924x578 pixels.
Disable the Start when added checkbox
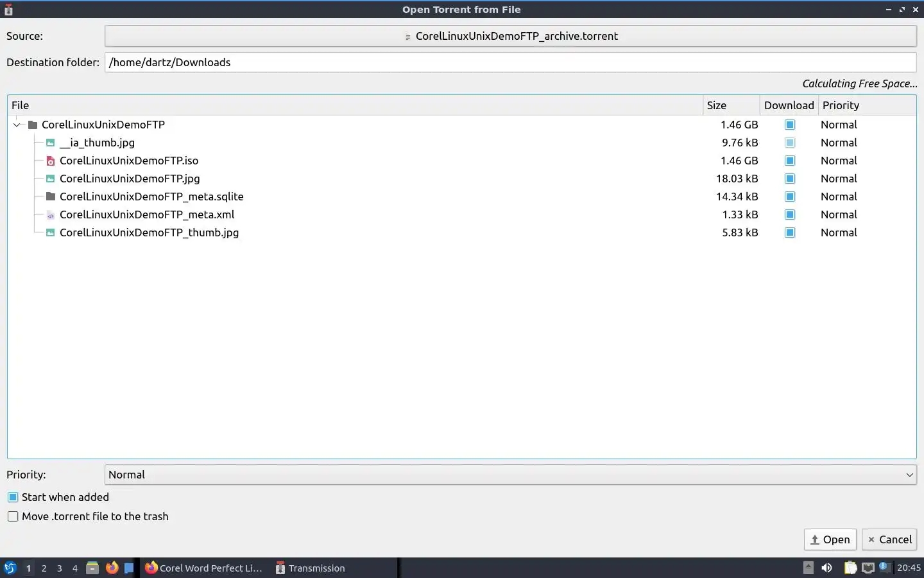(13, 497)
